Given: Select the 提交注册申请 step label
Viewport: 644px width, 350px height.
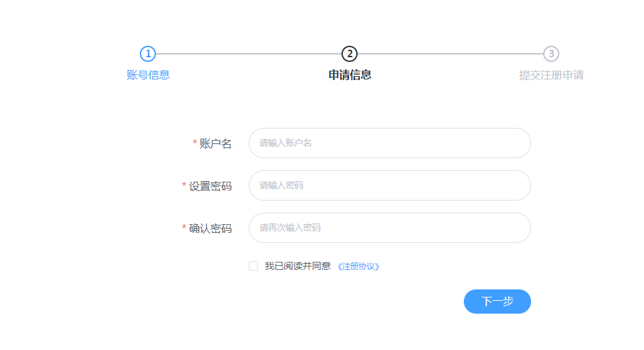Looking at the screenshot, I should coord(551,75).
